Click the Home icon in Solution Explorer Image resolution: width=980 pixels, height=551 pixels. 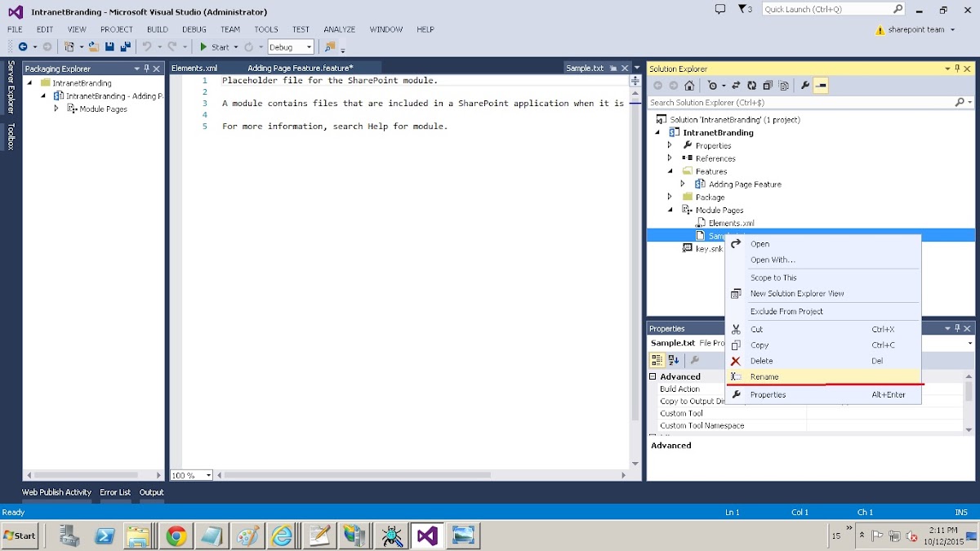point(689,86)
